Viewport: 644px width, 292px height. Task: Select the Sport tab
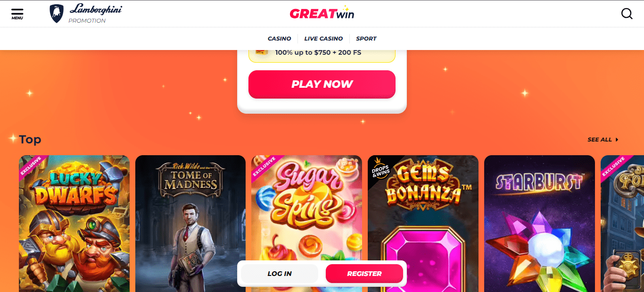click(366, 39)
